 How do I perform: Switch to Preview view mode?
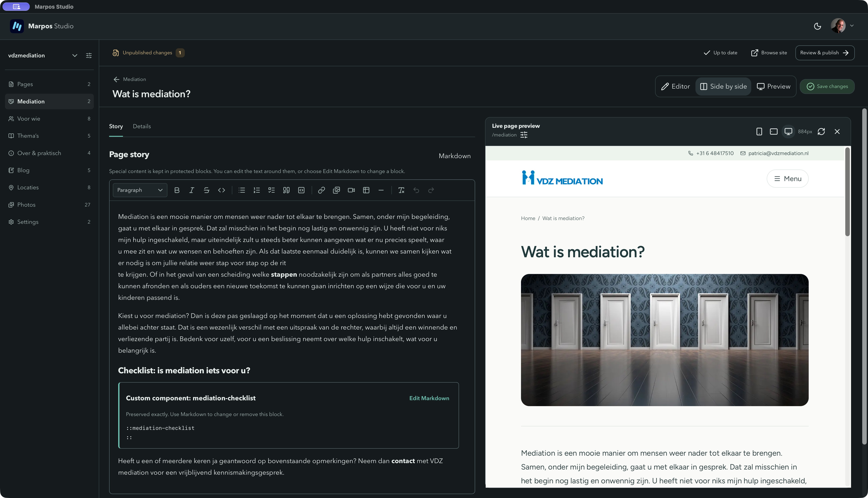(774, 87)
